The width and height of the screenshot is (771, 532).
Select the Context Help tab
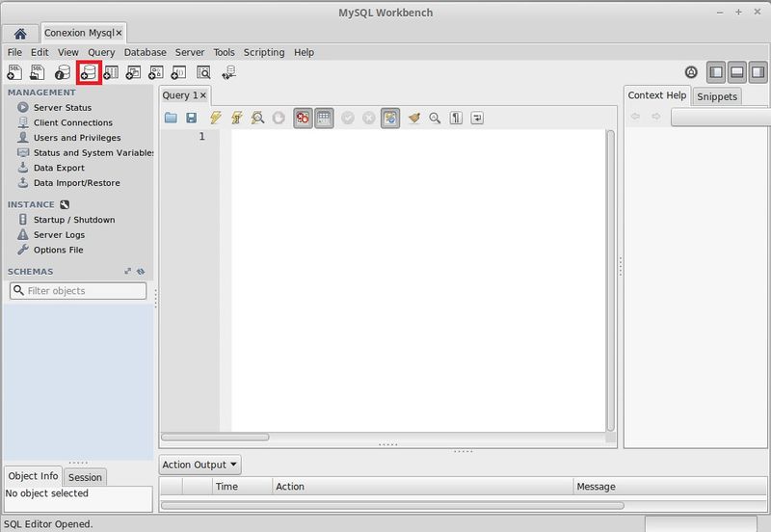(657, 95)
